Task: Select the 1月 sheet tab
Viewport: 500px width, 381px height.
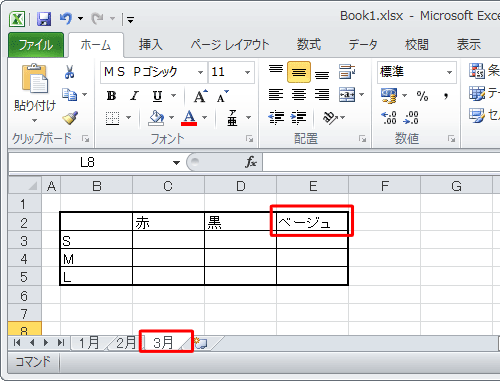Action: coord(89,343)
